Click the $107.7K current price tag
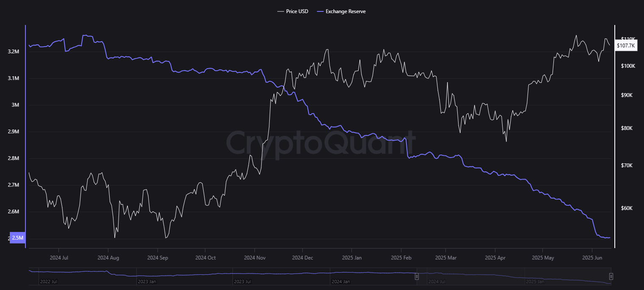This screenshot has height=290, width=644. coord(626,45)
